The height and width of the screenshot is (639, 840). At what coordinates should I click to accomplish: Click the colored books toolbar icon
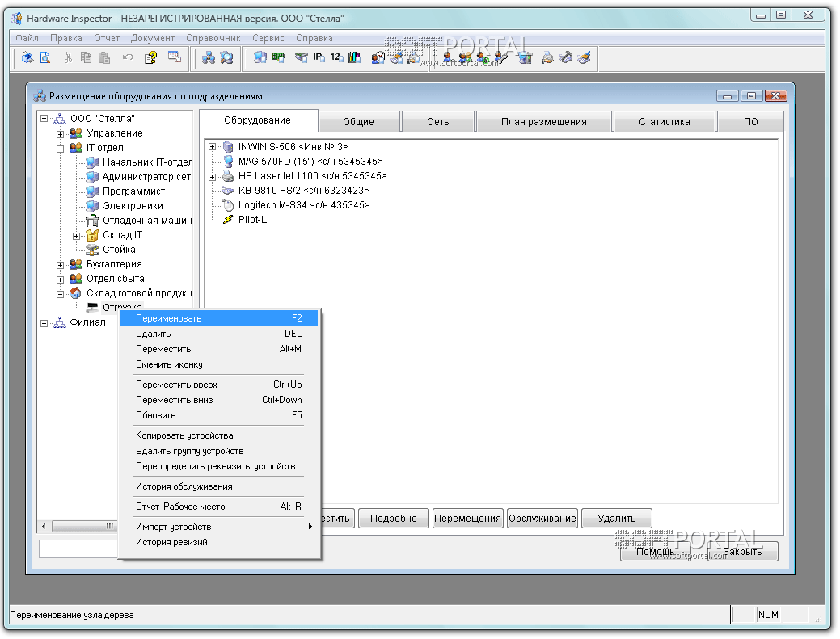355,57
